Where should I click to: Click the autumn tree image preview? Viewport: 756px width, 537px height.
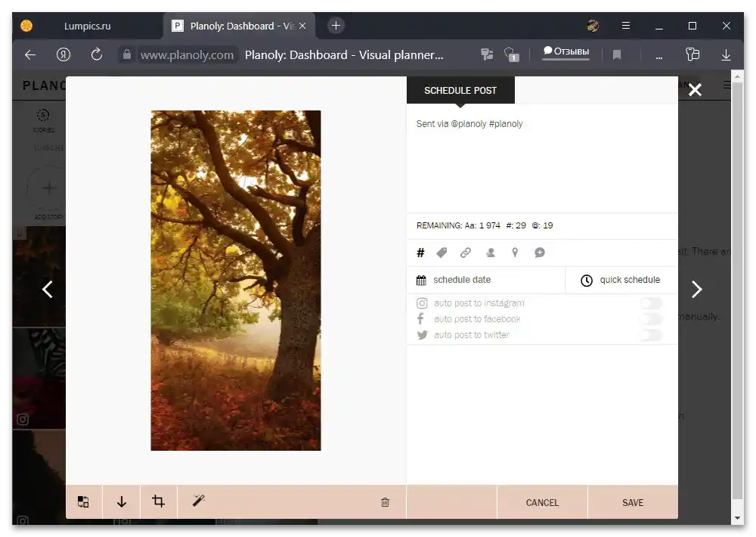pyautogui.click(x=236, y=281)
